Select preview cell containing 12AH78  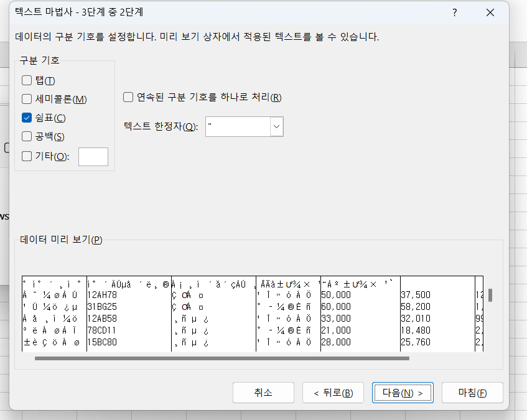point(103,295)
